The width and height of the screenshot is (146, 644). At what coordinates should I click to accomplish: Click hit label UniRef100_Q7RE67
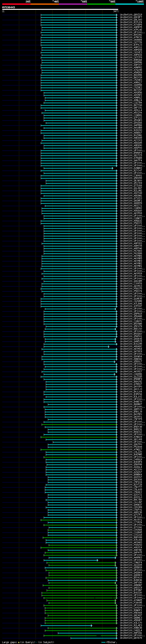click(131, 384)
